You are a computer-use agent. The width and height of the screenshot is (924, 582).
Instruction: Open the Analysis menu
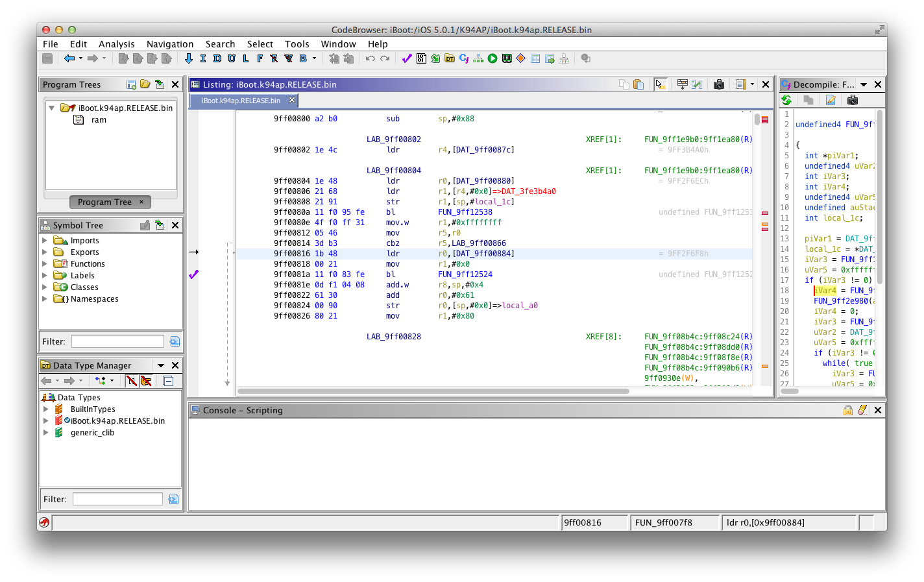point(117,44)
